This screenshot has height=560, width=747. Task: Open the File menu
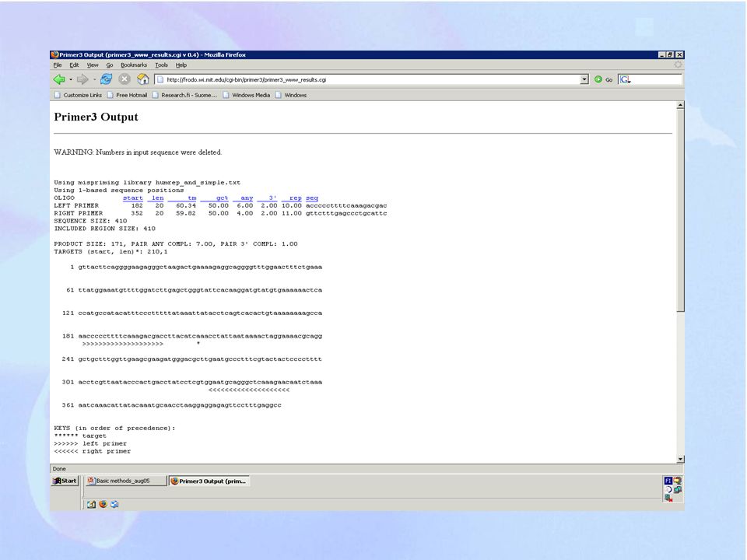(58, 65)
